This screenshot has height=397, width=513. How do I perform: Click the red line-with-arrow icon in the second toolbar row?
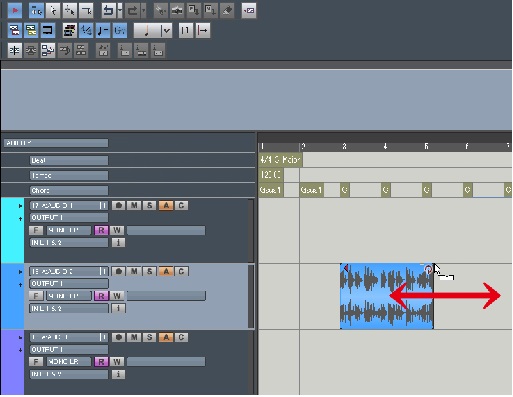click(203, 31)
